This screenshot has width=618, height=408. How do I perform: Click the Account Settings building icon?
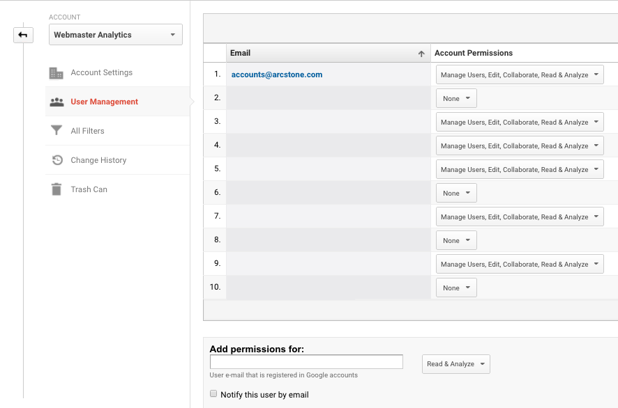coord(56,73)
